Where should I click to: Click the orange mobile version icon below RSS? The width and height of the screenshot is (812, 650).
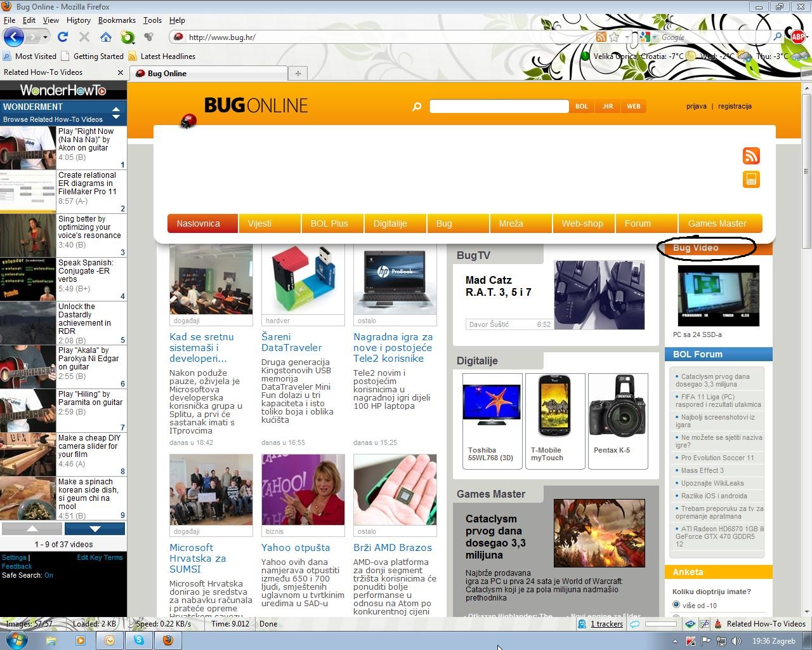(x=751, y=180)
